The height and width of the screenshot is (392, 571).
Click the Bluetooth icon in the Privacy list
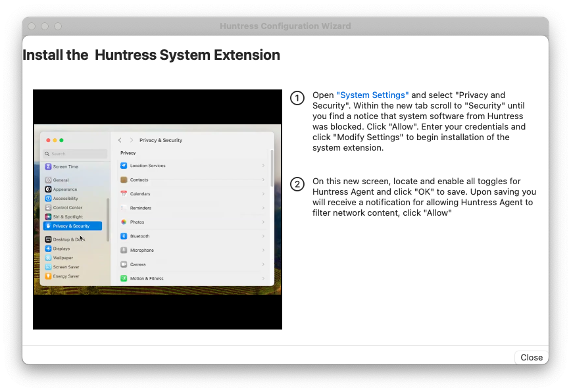click(x=124, y=236)
